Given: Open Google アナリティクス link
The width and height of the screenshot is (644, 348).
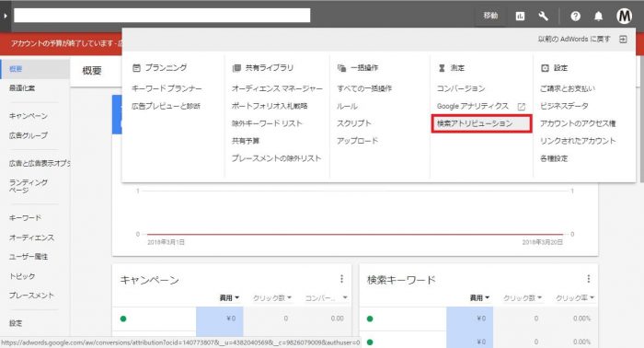Looking at the screenshot, I should [x=473, y=106].
